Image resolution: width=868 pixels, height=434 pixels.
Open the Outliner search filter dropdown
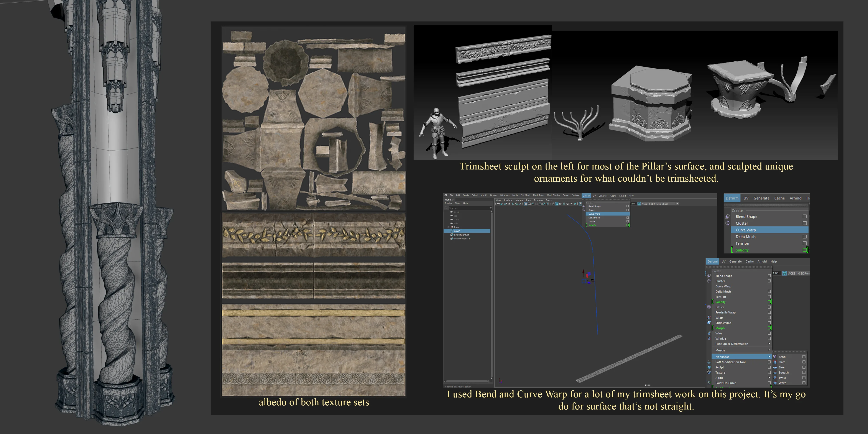pyautogui.click(x=491, y=208)
